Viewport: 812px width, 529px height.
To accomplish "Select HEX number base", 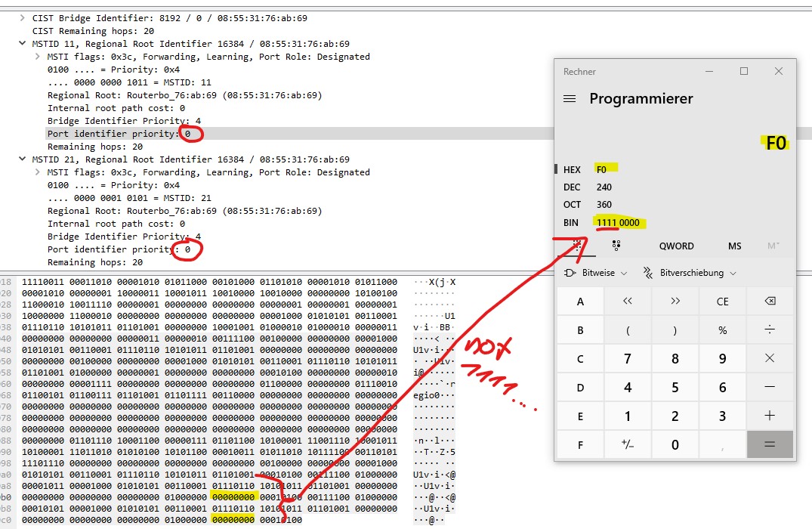I will click(x=675, y=169).
